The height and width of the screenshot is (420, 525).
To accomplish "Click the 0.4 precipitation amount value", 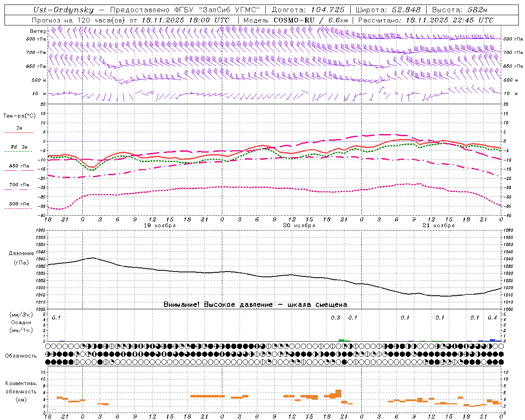I will pyautogui.click(x=492, y=318).
